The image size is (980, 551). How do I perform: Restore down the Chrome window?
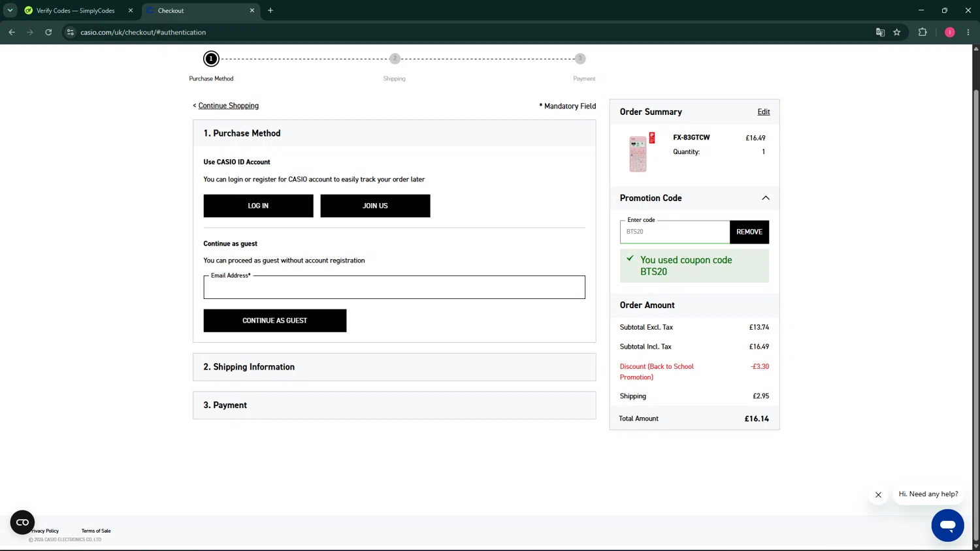[945, 10]
